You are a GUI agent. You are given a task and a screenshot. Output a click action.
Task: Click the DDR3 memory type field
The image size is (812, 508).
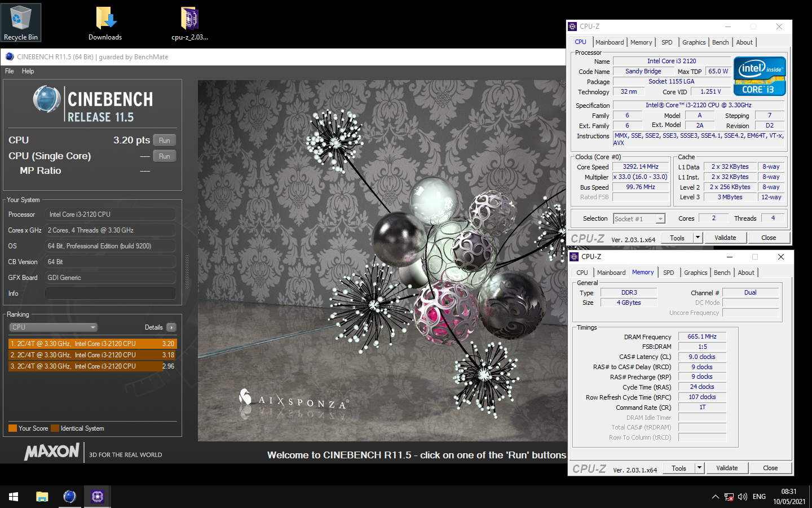pos(629,292)
